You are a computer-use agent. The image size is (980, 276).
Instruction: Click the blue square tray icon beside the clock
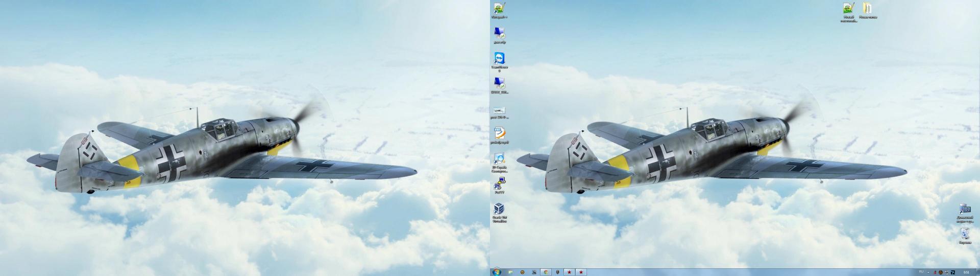[x=953, y=272]
